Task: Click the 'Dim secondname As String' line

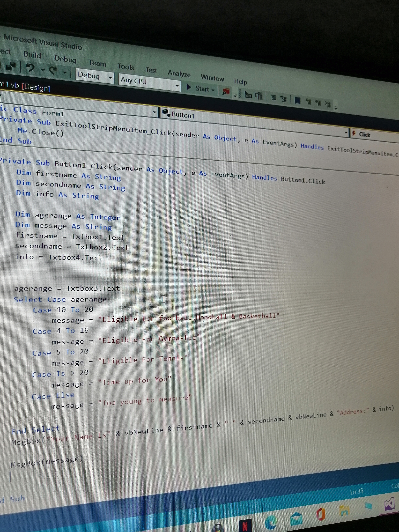Action: point(71,185)
